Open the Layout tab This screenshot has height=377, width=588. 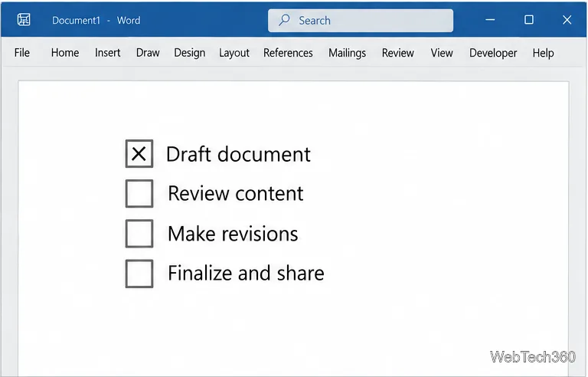point(234,53)
